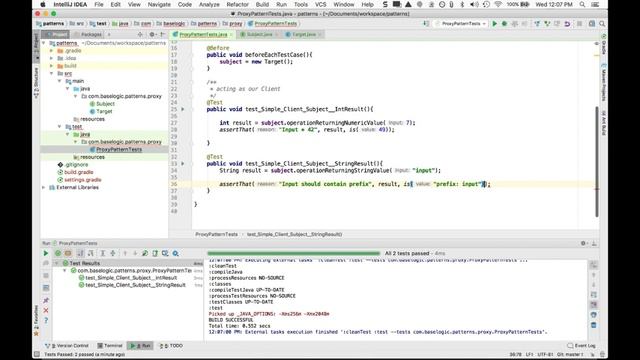
Task: Click the expand all tests icon
Action: click(x=103, y=253)
